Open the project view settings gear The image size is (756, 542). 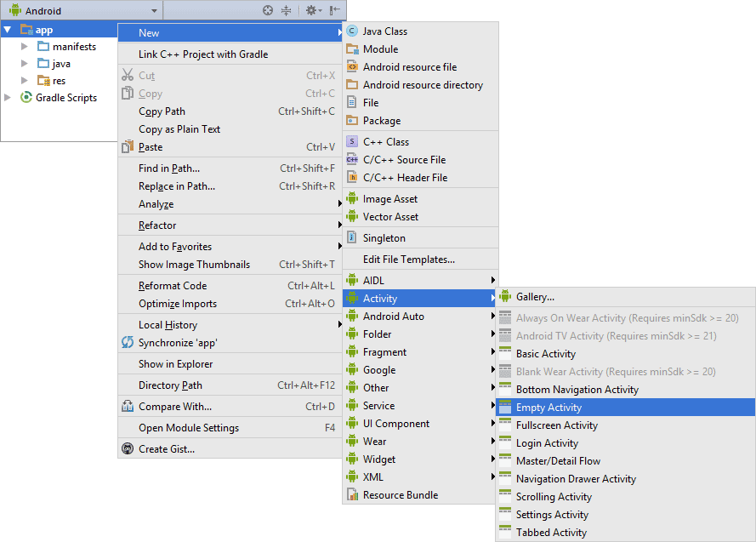[311, 10]
